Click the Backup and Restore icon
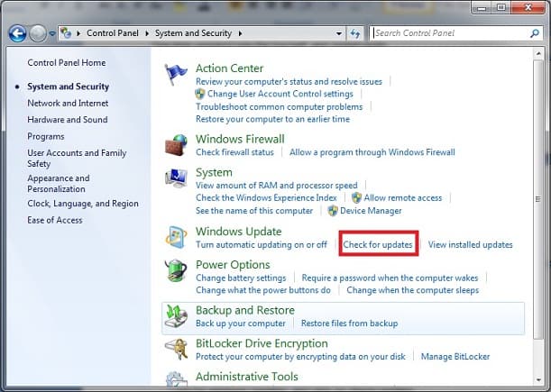Viewport: 551px width, 392px height. tap(177, 316)
